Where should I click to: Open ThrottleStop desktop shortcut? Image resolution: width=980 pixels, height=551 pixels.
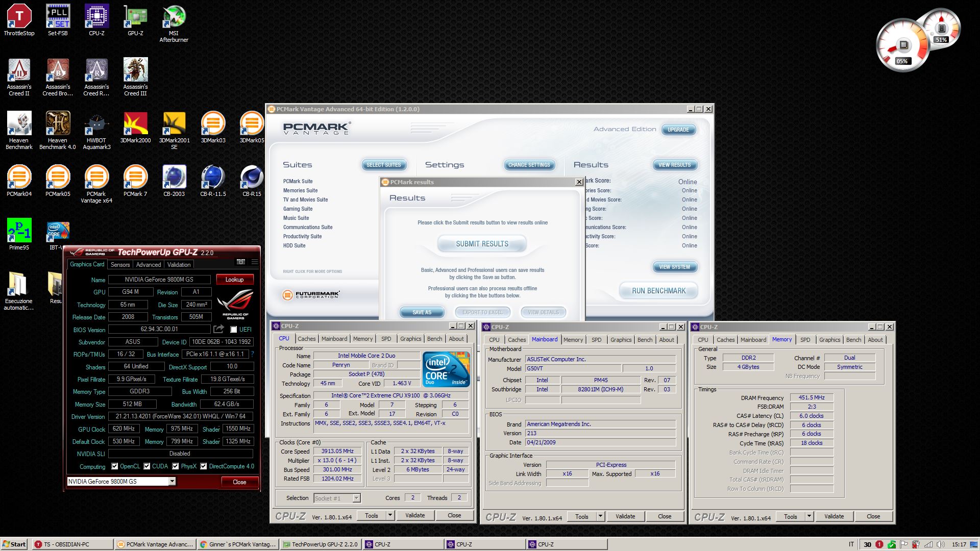[19, 20]
